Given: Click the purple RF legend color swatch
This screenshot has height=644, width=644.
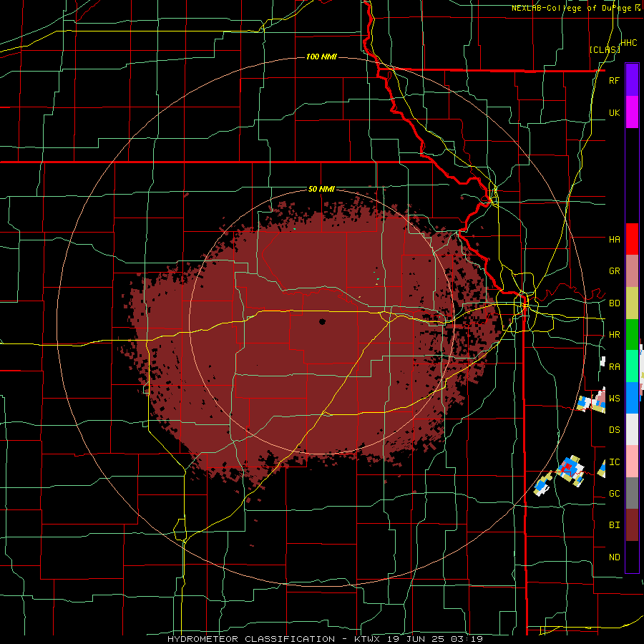Looking at the screenshot, I should (632, 80).
